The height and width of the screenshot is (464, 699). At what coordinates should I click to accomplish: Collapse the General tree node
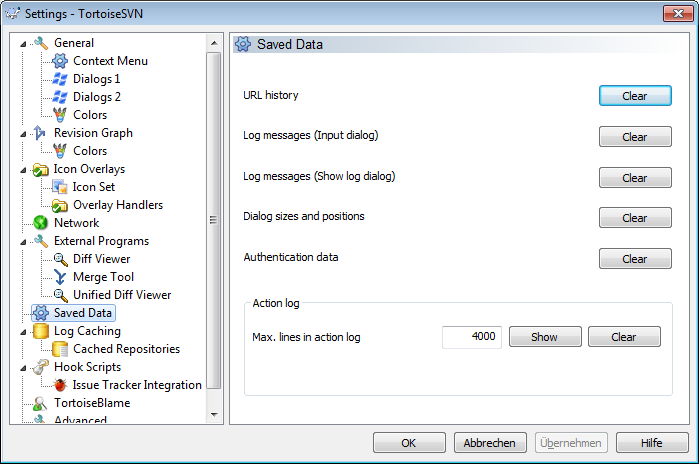click(23, 44)
